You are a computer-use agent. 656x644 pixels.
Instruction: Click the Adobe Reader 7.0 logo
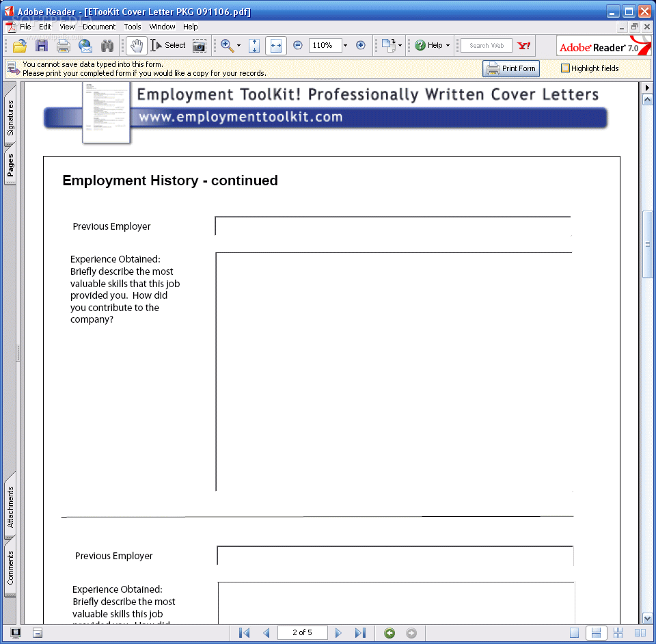(603, 46)
